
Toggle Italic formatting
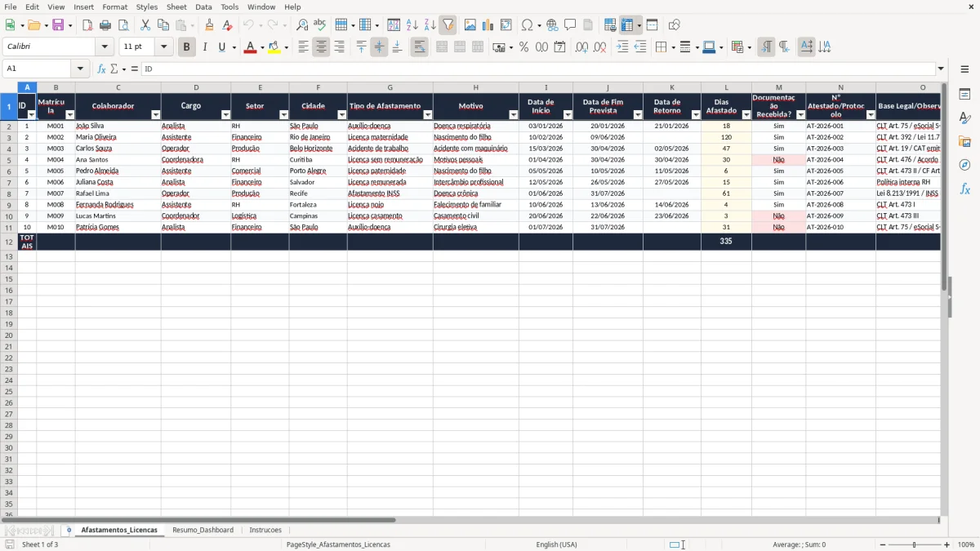coord(204,47)
